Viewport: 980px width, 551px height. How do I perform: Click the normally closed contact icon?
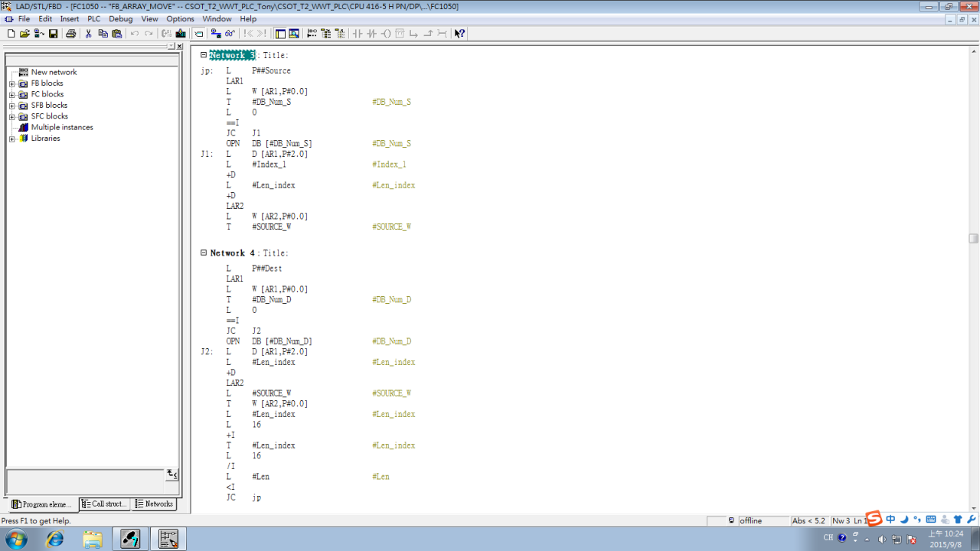(x=371, y=34)
